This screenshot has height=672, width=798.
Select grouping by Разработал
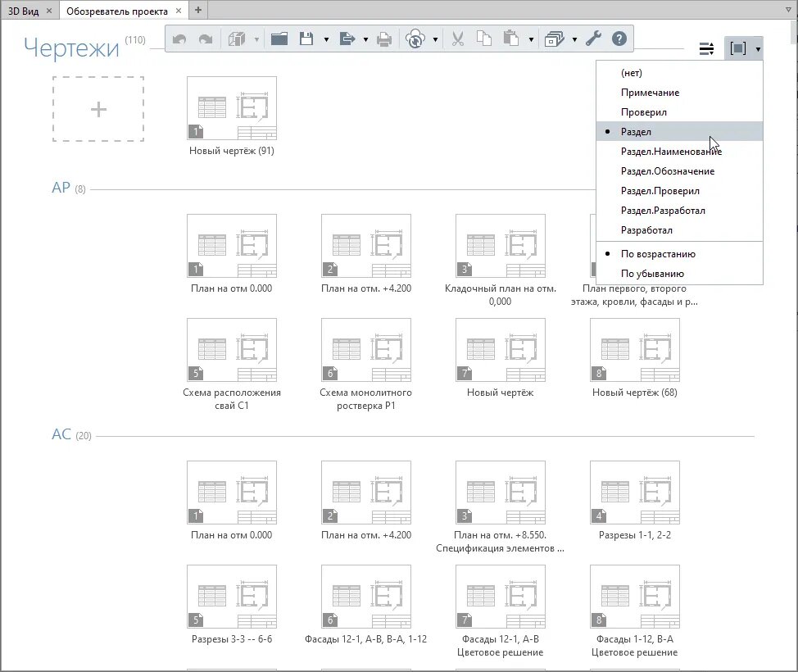(x=679, y=230)
